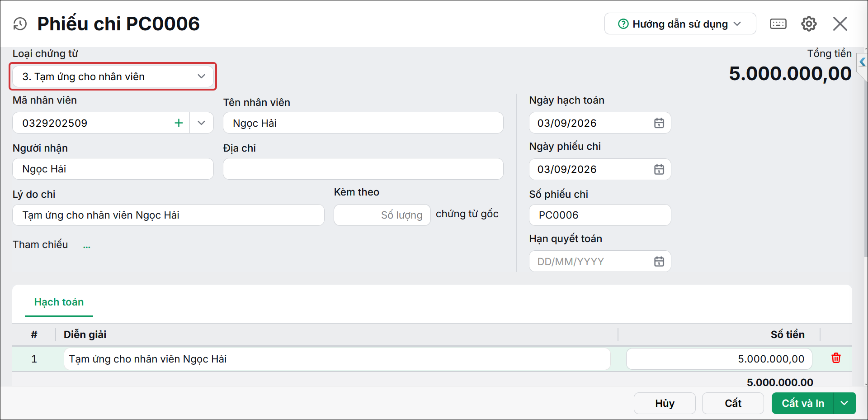The height and width of the screenshot is (420, 868).
Task: Click the Cất button
Action: point(733,403)
